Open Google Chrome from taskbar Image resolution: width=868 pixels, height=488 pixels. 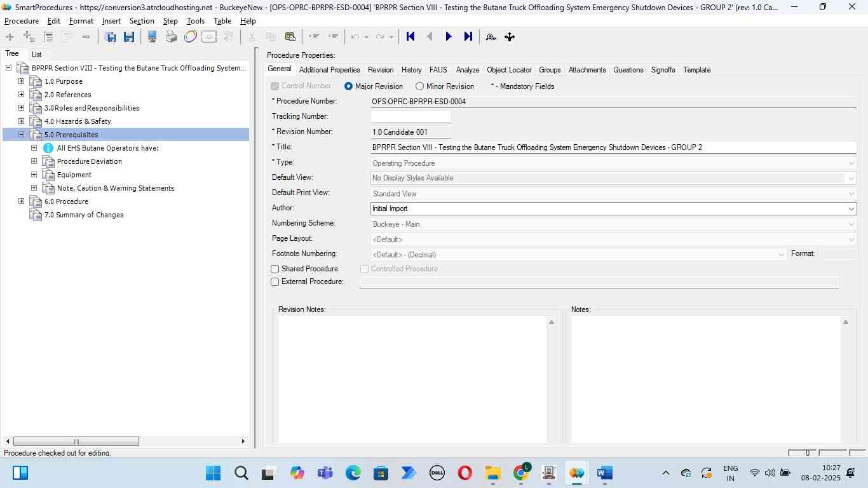tap(522, 473)
